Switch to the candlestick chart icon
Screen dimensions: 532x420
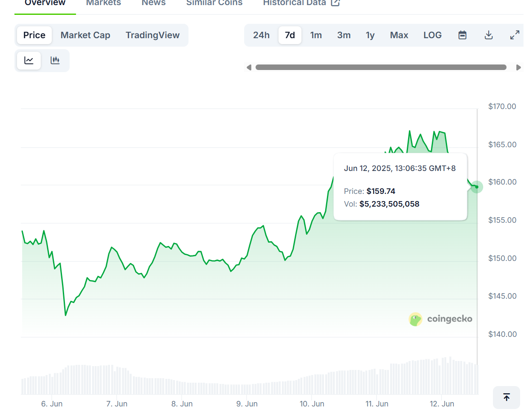pyautogui.click(x=55, y=60)
